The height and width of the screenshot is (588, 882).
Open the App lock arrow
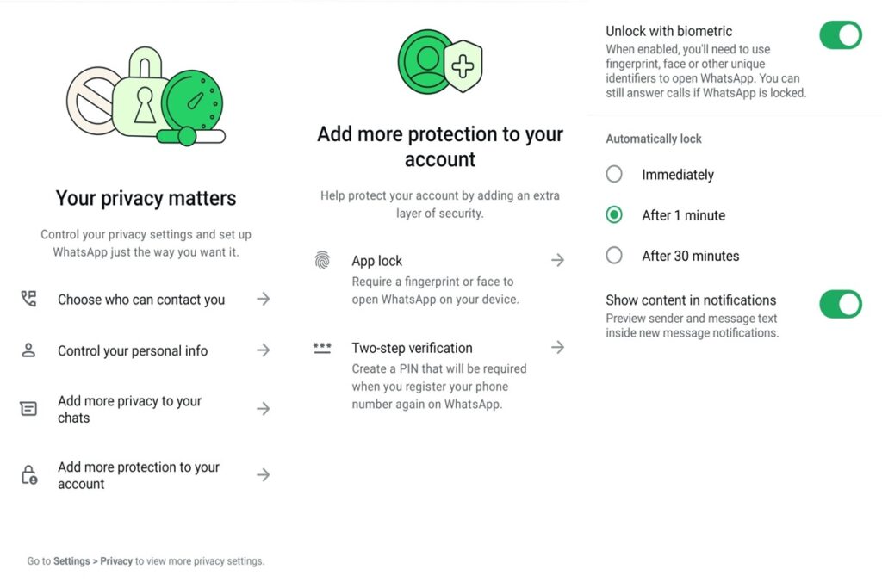557,260
